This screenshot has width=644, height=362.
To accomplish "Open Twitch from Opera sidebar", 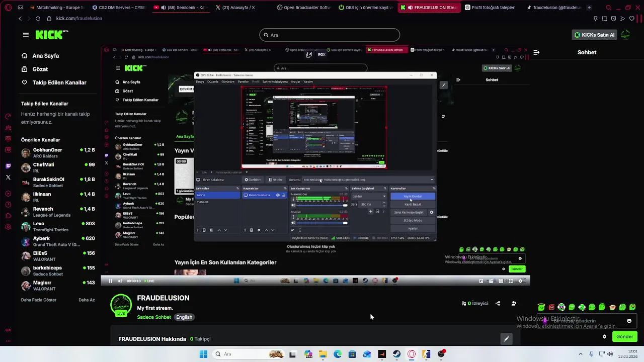I will pyautogui.click(x=8, y=166).
